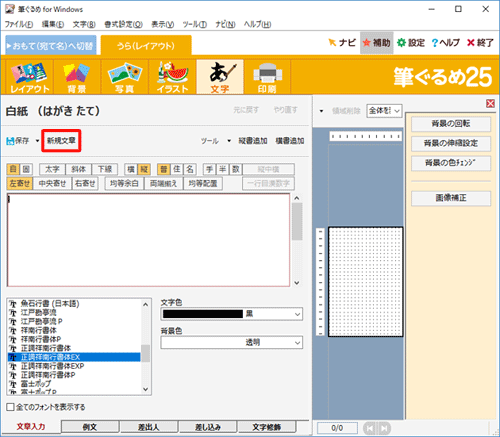Open the 表示 menu
The height and width of the screenshot is (437, 500).
click(163, 24)
